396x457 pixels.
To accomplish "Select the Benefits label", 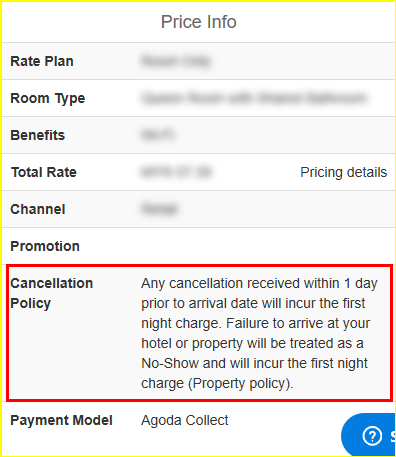I will pyautogui.click(x=38, y=135).
